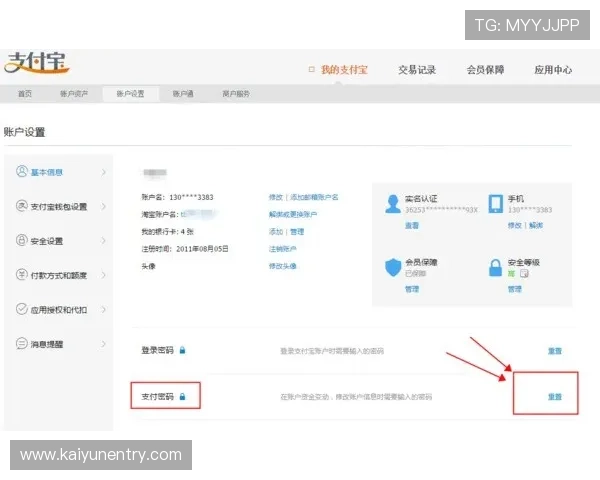Open the 交易记录 top menu
Image resolution: width=600 pixels, height=480 pixels.
tap(417, 70)
